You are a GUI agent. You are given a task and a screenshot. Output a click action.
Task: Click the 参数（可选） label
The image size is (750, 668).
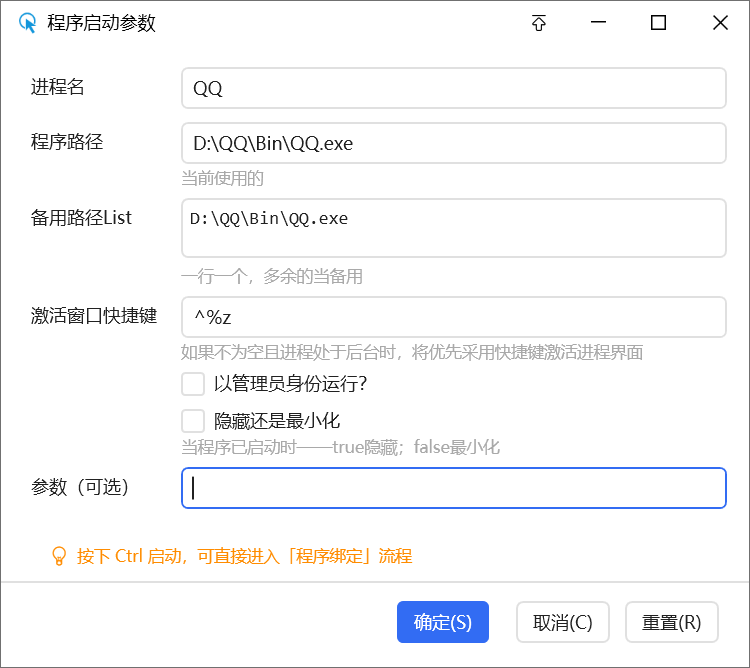click(x=80, y=487)
